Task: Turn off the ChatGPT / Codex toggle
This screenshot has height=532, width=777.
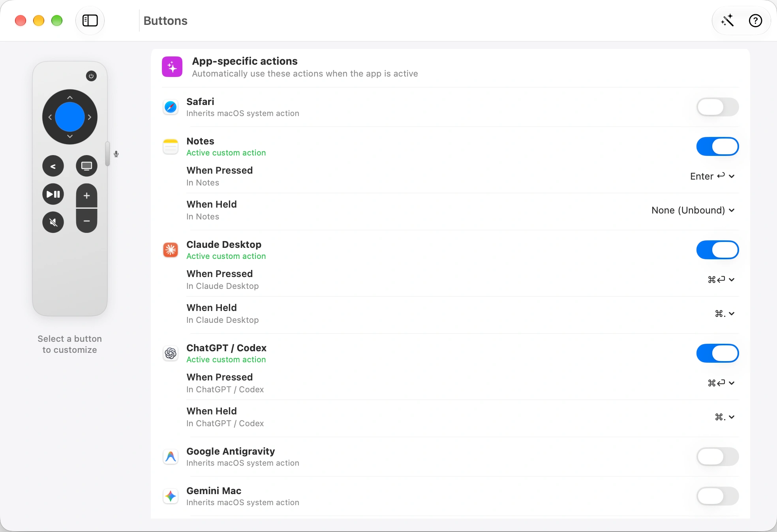Action: [x=717, y=353]
